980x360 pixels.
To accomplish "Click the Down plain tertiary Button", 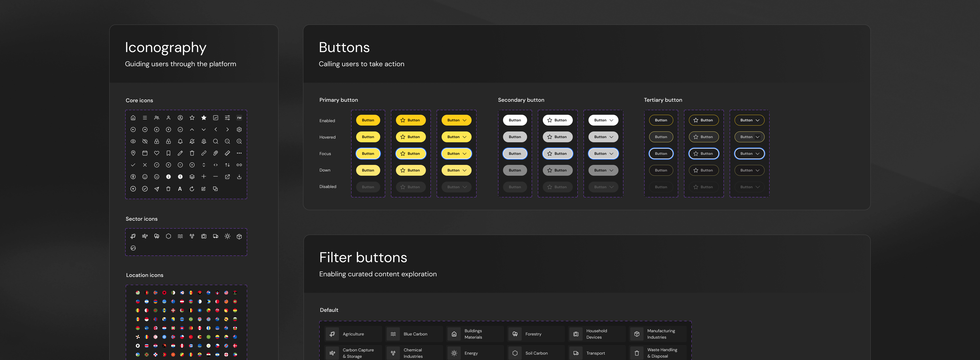I will [x=661, y=171].
